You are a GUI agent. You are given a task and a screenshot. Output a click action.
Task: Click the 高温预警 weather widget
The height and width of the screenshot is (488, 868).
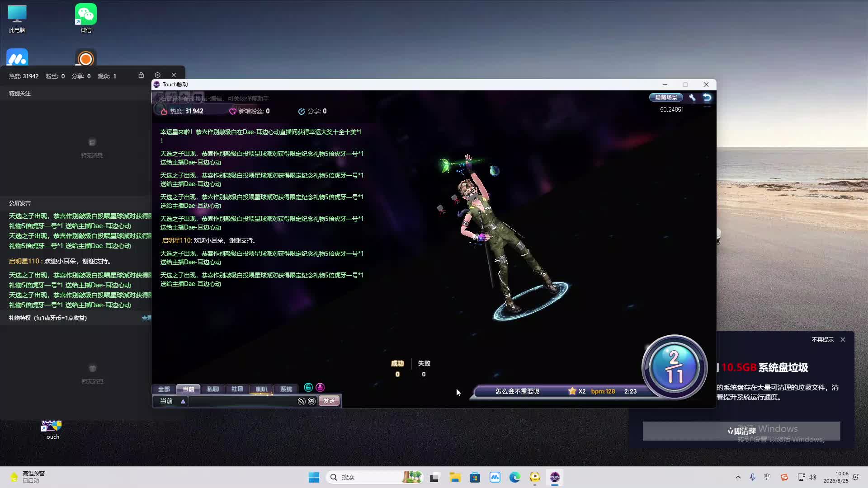(x=27, y=477)
